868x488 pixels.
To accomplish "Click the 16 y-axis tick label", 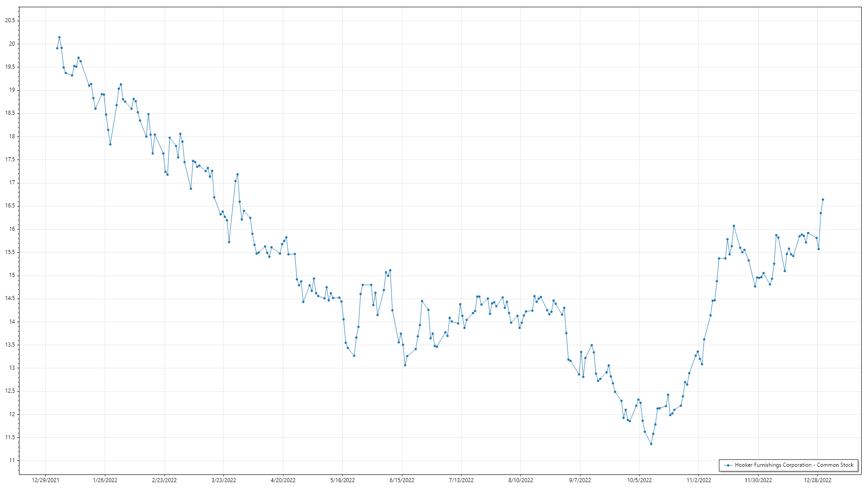I will coord(12,229).
